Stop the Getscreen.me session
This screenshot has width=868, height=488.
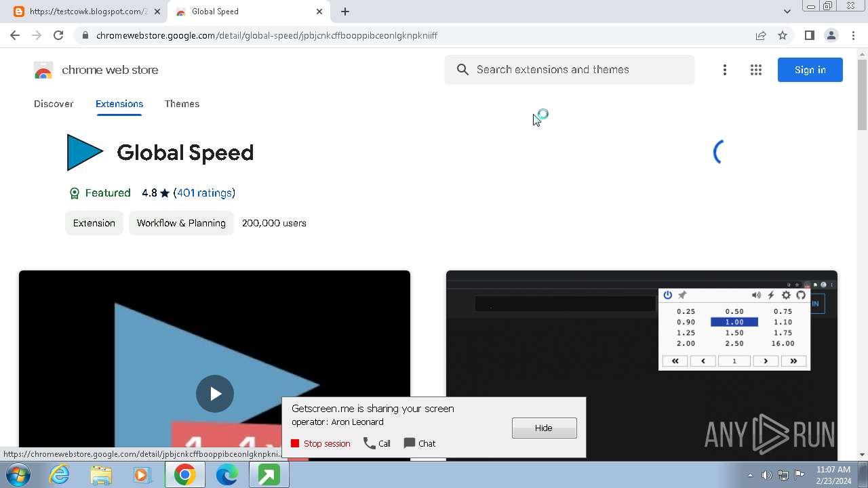click(321, 443)
